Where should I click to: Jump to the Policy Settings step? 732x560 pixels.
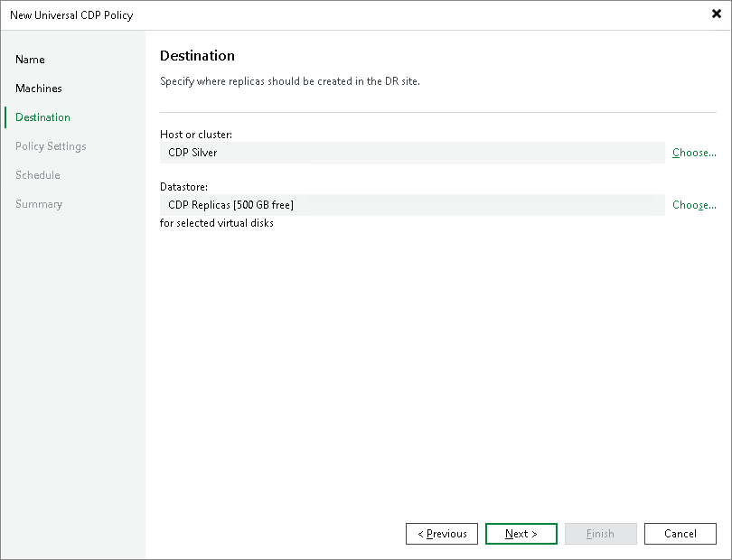coord(51,145)
